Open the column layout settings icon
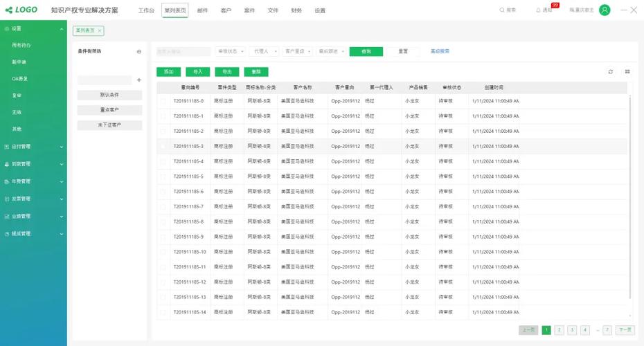 [627, 72]
